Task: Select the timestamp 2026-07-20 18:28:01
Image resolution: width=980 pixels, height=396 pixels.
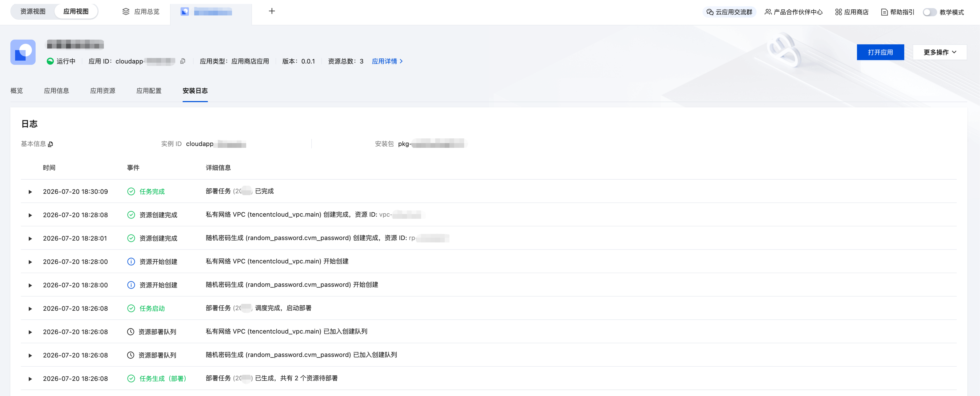Action: 75,238
